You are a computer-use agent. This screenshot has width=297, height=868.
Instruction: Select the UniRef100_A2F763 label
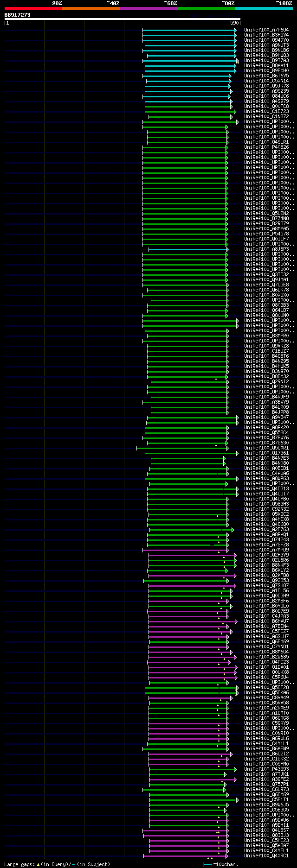[x=266, y=530]
